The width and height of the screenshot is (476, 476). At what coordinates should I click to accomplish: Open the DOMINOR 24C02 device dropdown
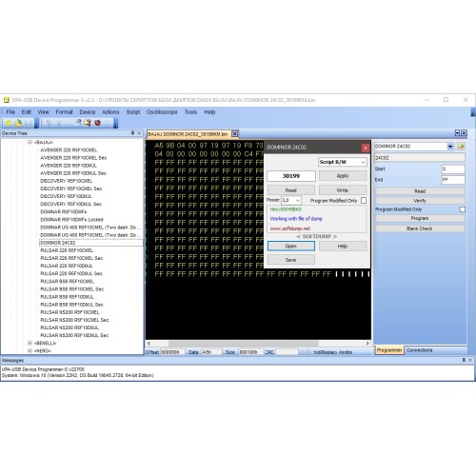[x=450, y=147]
